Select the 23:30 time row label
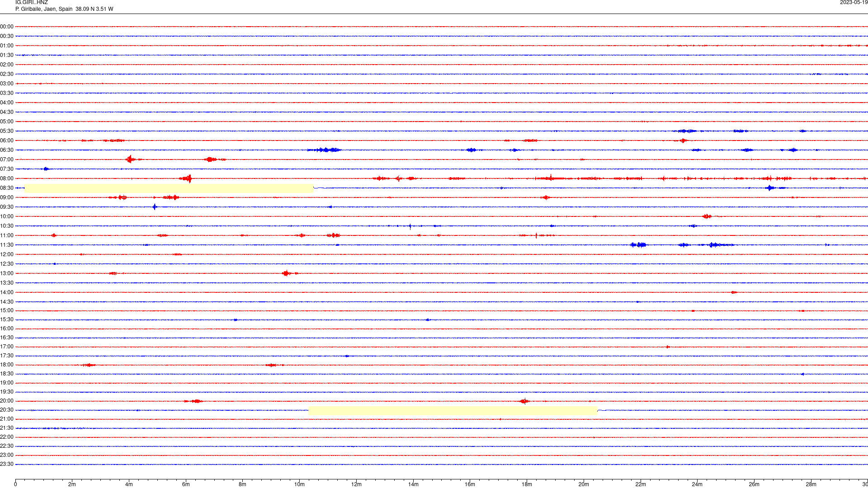868x488 pixels. (x=7, y=464)
